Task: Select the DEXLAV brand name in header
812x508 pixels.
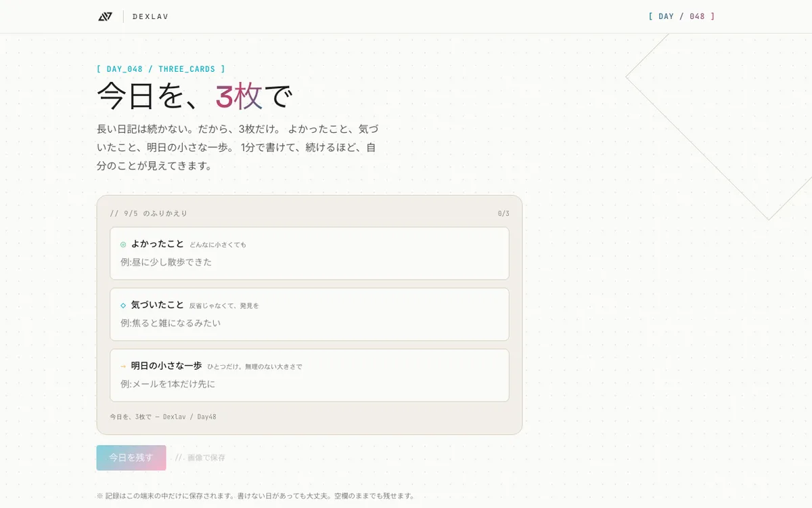Action: (150, 16)
